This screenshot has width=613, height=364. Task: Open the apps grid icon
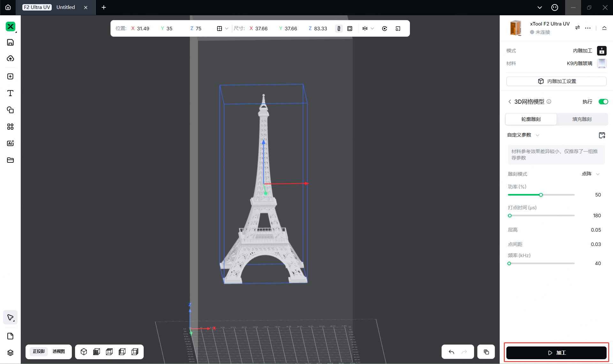[10, 127]
